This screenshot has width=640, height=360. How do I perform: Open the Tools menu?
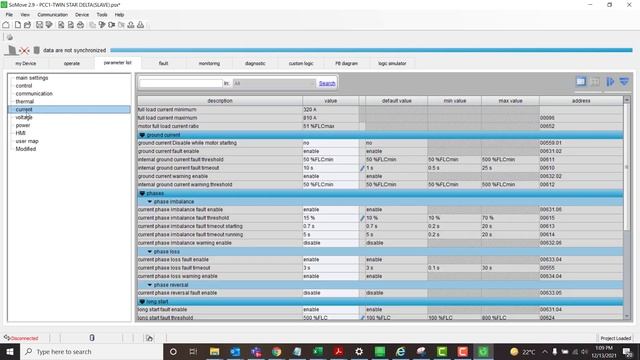(102, 15)
